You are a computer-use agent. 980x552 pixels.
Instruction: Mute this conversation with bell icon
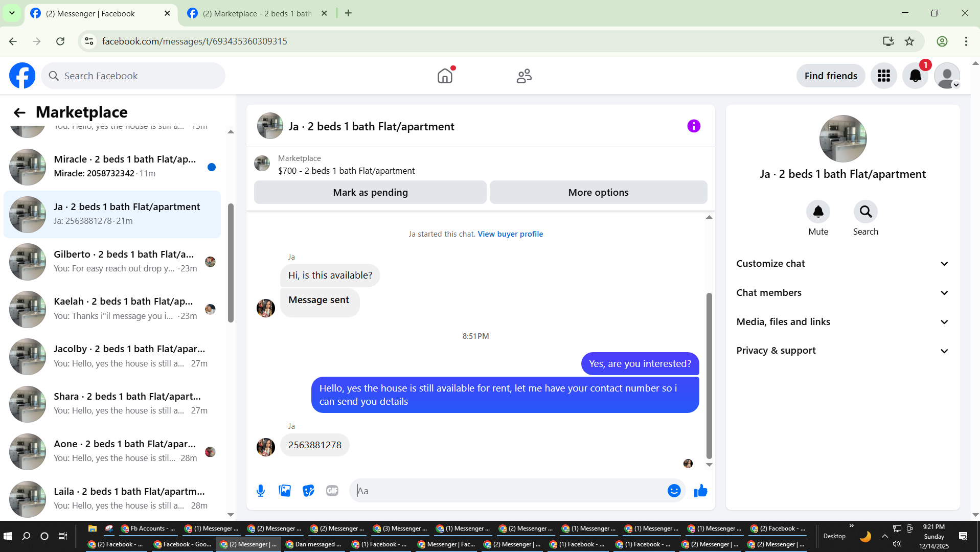point(818,212)
